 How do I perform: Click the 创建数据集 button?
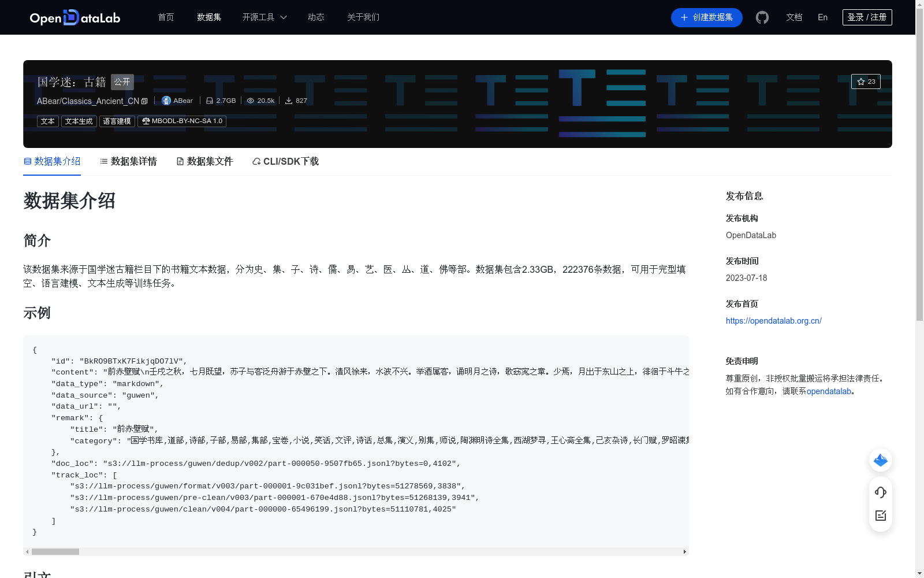tap(707, 17)
